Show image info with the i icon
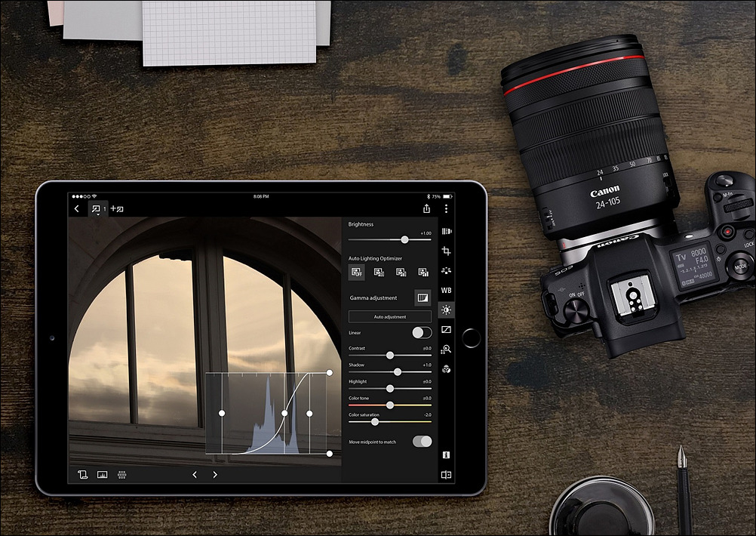The image size is (756, 536). (446, 455)
